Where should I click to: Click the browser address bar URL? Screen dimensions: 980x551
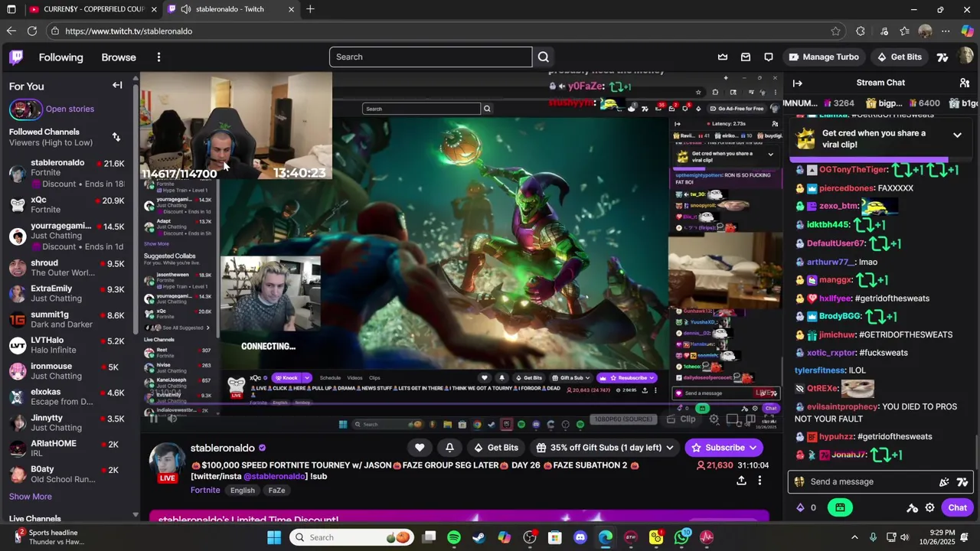click(129, 31)
